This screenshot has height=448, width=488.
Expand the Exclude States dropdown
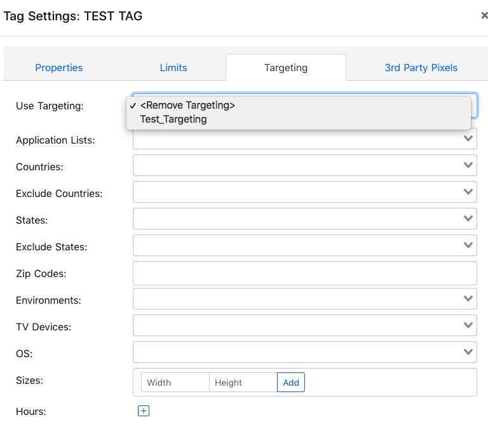coord(305,245)
